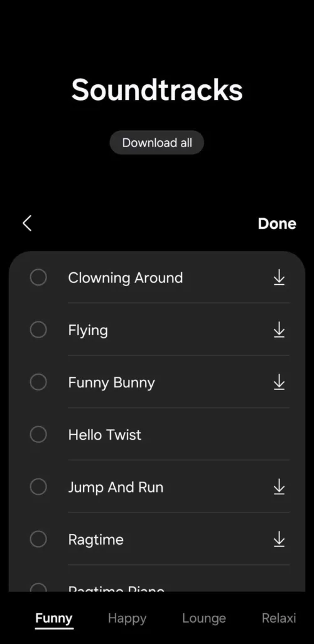
Task: Select the Hello Twist radio button
Action: tap(38, 434)
